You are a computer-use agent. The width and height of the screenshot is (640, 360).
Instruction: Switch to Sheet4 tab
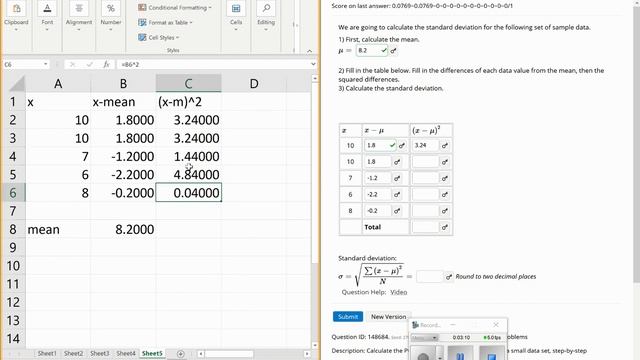pyautogui.click(x=125, y=353)
